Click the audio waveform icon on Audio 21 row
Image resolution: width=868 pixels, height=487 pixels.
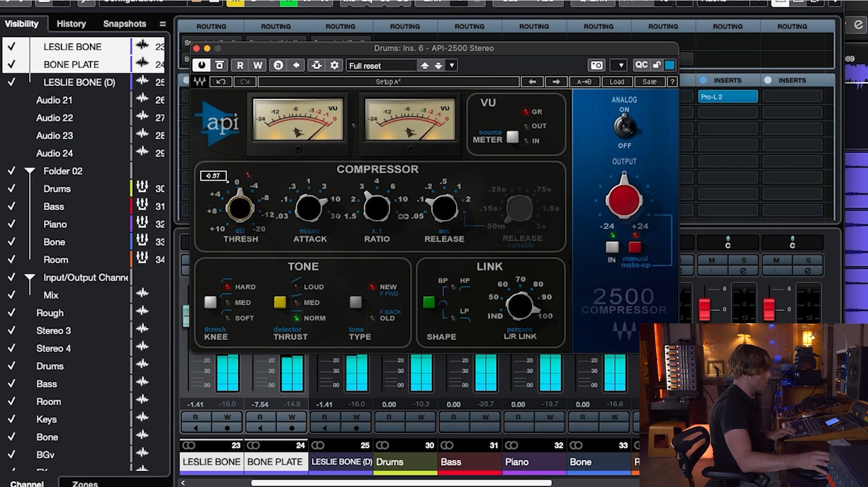click(142, 99)
